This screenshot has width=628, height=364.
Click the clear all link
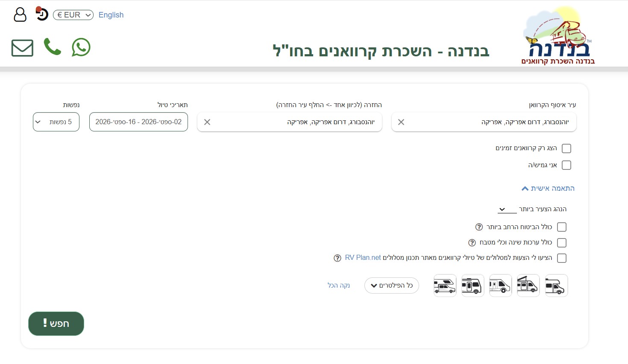tap(339, 285)
